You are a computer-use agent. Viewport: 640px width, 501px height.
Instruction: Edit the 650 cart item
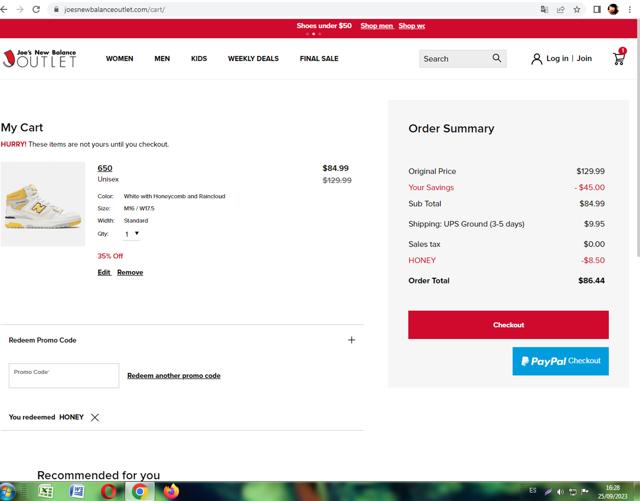(104, 272)
